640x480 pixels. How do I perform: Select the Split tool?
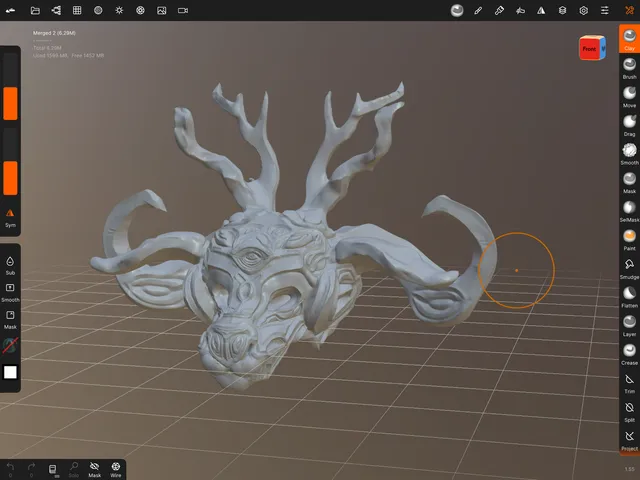(x=629, y=411)
